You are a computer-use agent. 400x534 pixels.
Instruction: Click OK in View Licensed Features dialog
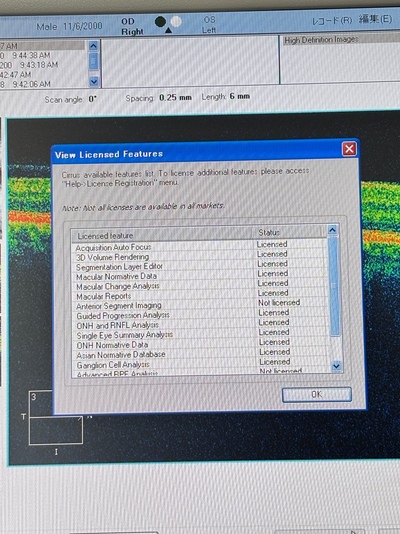(317, 394)
